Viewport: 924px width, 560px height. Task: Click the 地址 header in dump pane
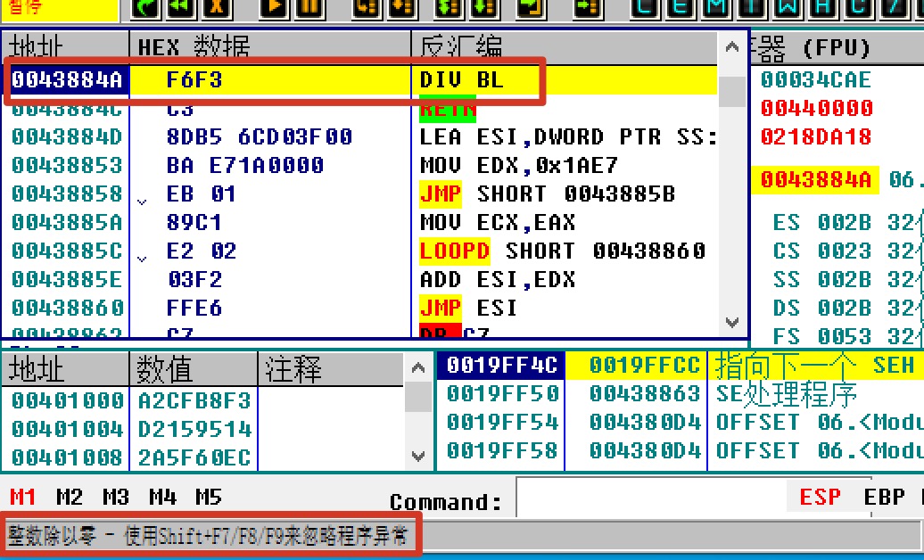coord(65,369)
